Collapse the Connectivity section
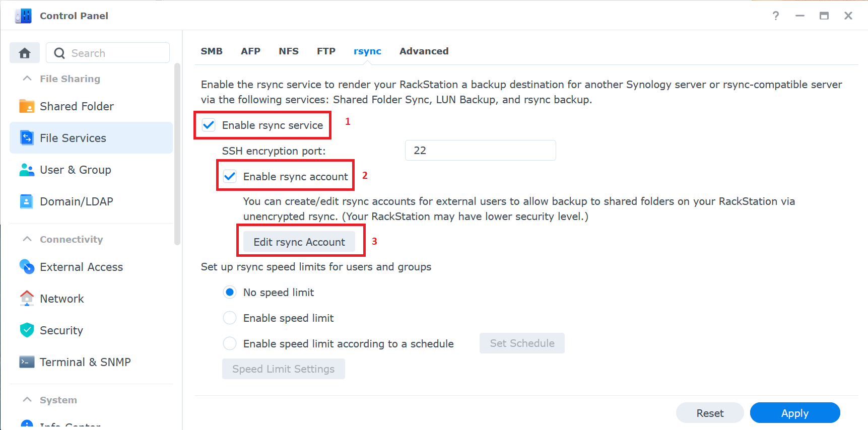The height and width of the screenshot is (430, 868). tap(27, 239)
